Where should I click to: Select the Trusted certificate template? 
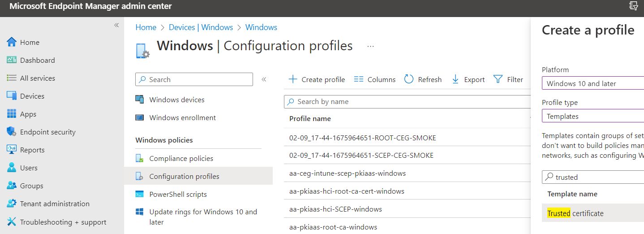click(x=575, y=213)
